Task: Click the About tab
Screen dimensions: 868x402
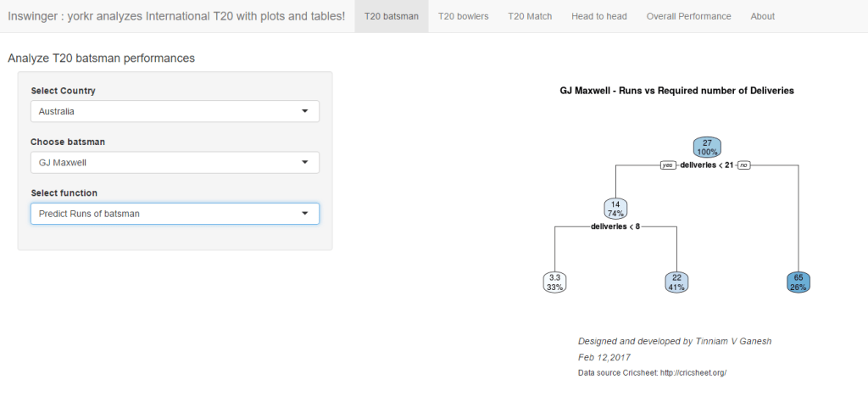Action: coord(762,16)
